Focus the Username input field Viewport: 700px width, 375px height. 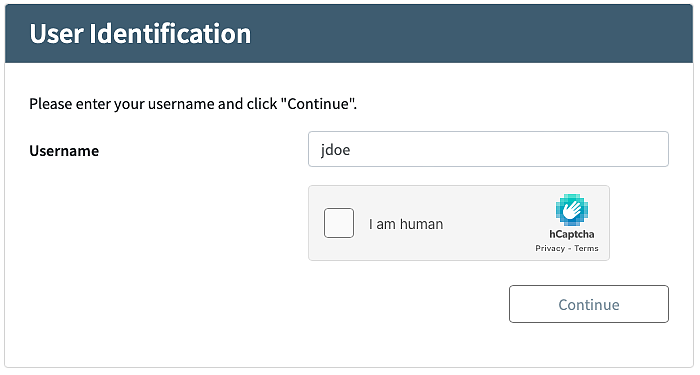[x=488, y=149]
